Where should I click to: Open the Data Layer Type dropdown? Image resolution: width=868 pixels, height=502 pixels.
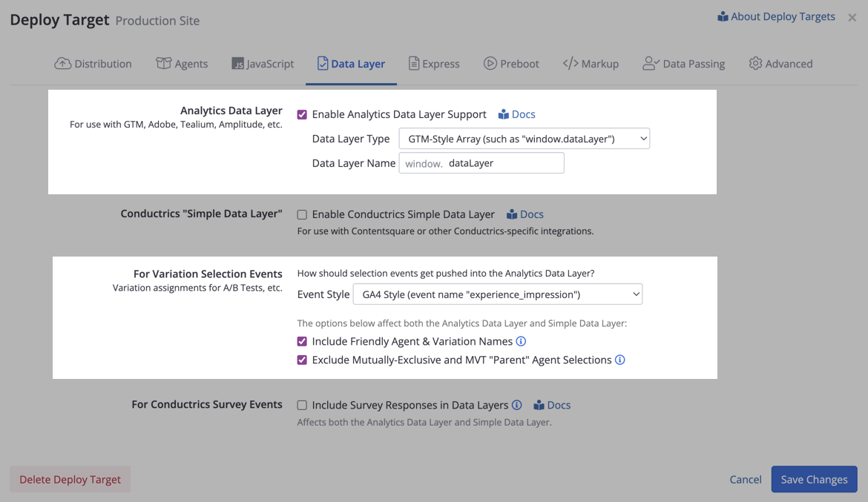tap(525, 139)
